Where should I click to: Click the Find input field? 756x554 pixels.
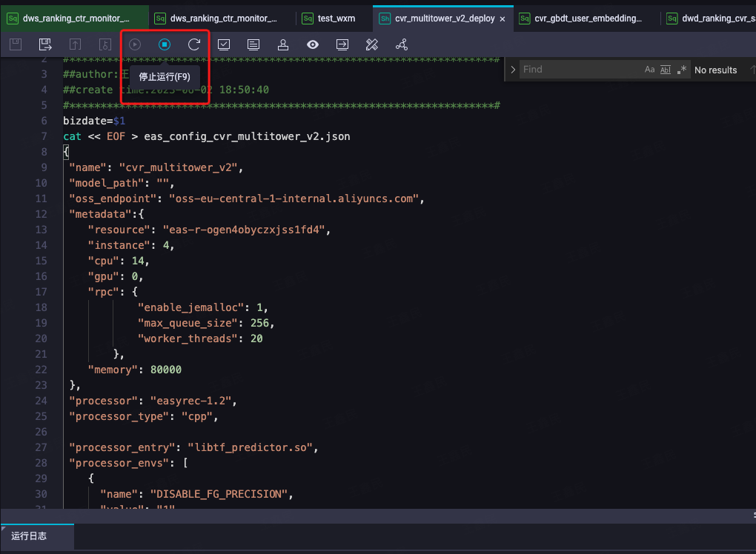[580, 70]
